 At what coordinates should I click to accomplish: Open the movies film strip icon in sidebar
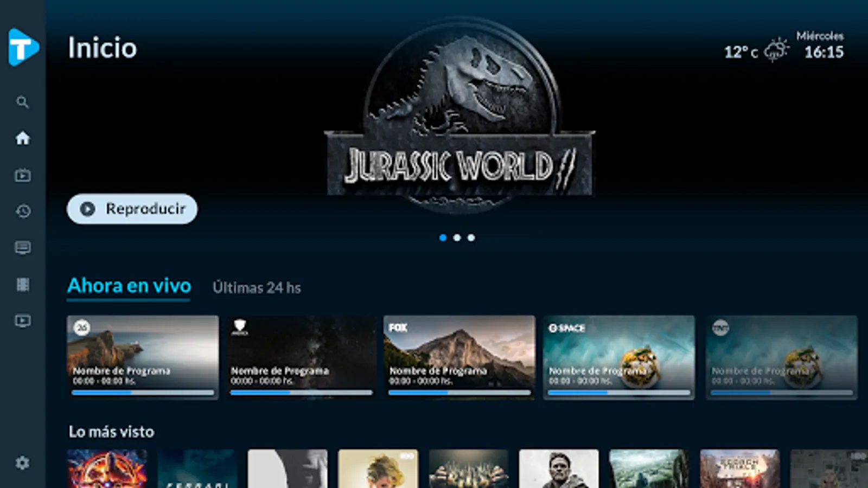click(x=22, y=285)
